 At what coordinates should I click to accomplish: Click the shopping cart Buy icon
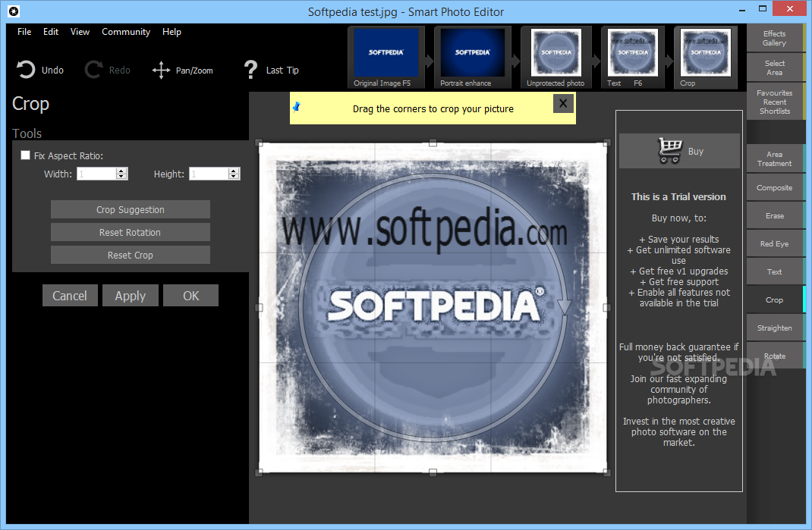tap(669, 151)
